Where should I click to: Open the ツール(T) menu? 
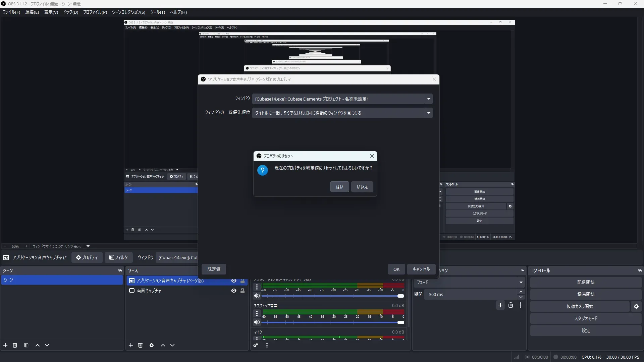pyautogui.click(x=157, y=12)
